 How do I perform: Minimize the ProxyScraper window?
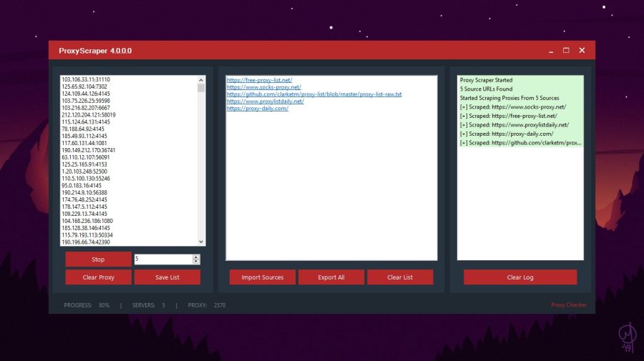pos(551,51)
